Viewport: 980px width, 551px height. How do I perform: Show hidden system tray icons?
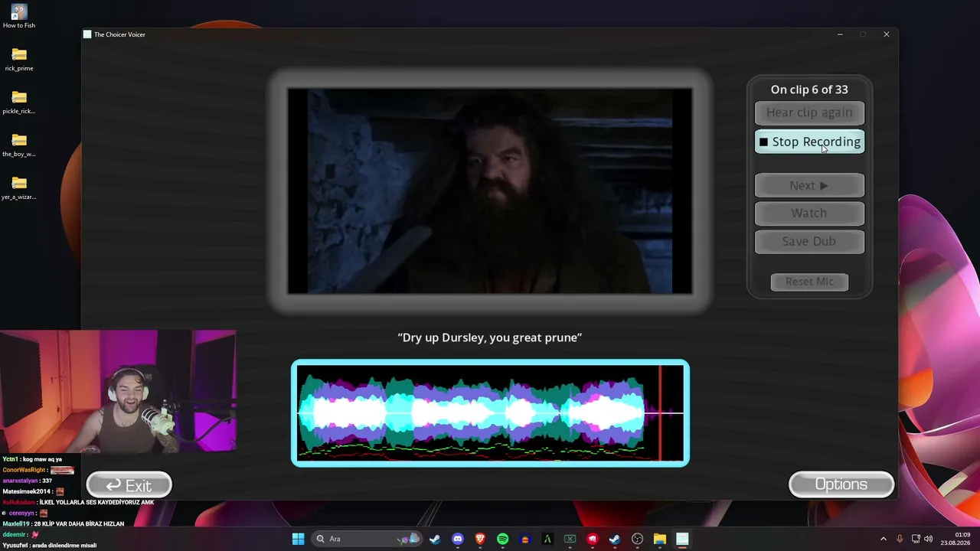[884, 539]
